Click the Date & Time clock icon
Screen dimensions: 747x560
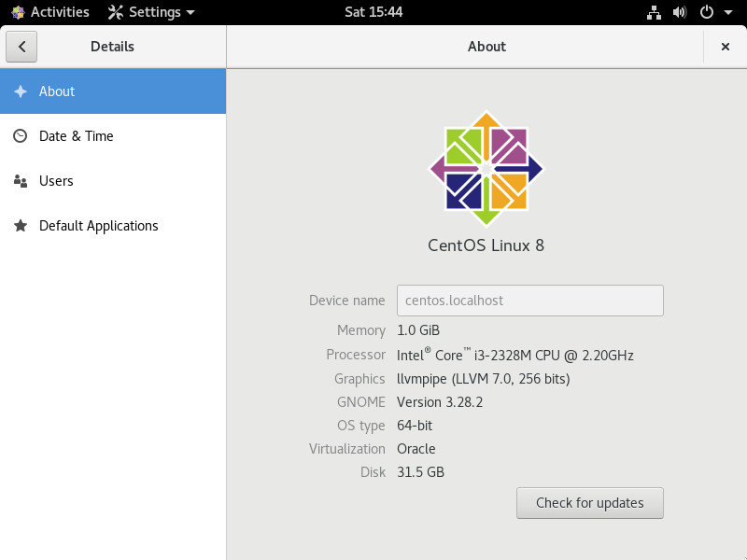click(21, 136)
